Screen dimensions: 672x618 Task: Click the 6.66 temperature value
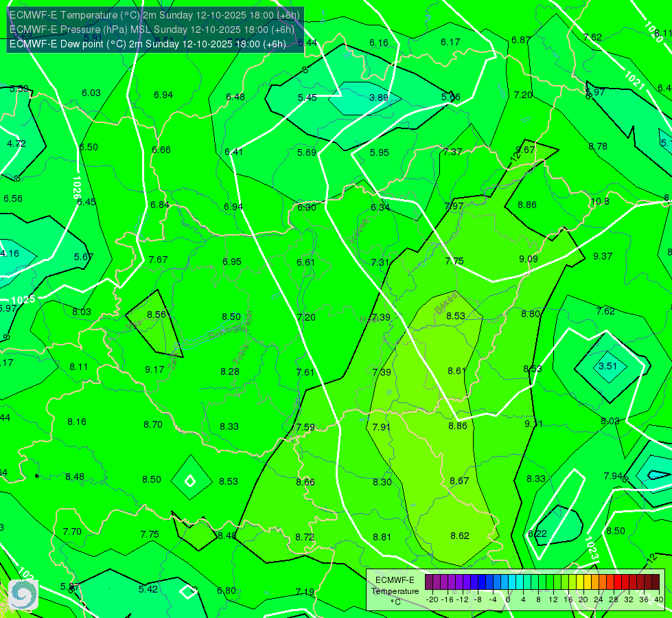161,150
